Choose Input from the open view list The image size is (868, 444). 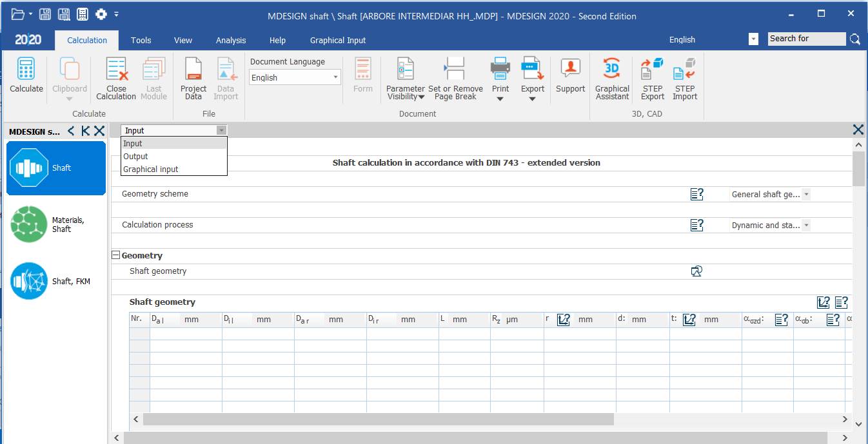(x=174, y=144)
